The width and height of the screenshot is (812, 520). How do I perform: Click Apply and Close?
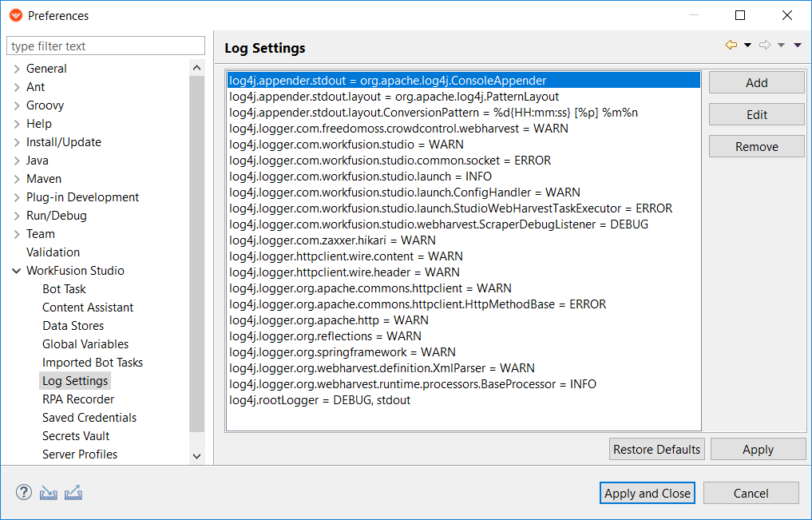pyautogui.click(x=648, y=493)
